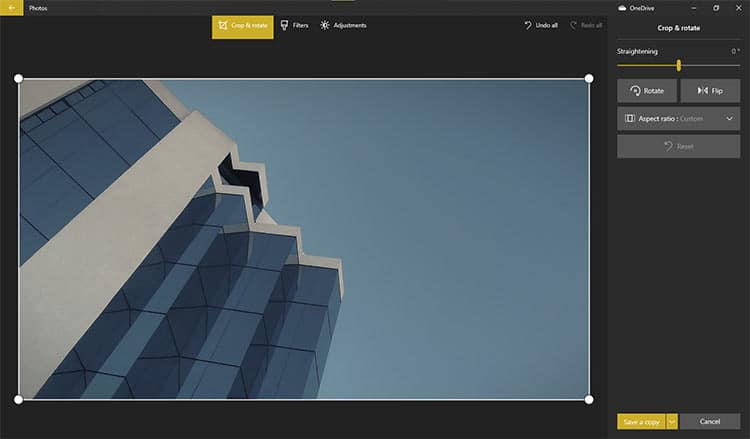Click the top-left crop corner handle
750x439 pixels.
pos(18,78)
